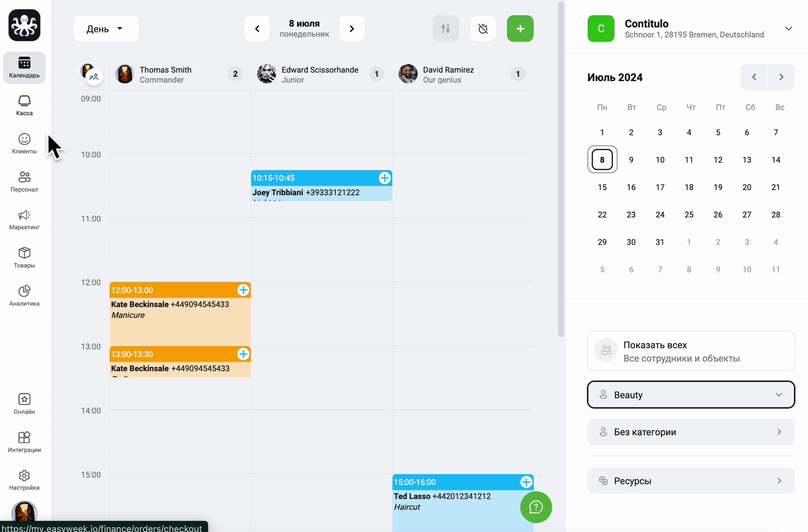Go to next day arrow
This screenshot has width=808, height=532.
(x=352, y=29)
